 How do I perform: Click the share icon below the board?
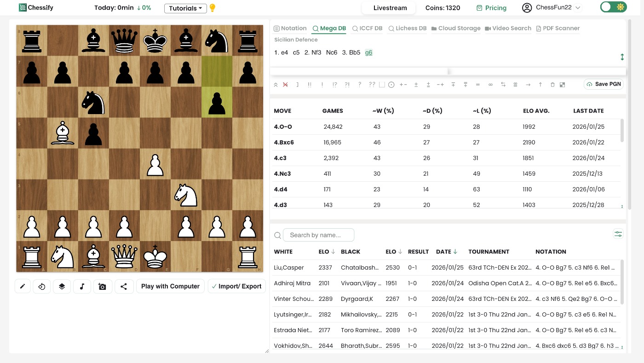pos(124,286)
